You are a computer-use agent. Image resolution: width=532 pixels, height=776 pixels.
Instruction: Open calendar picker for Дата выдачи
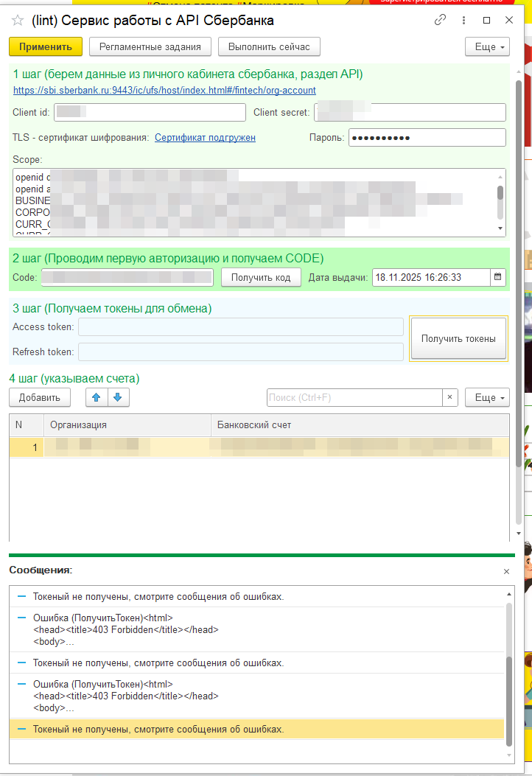(x=498, y=277)
